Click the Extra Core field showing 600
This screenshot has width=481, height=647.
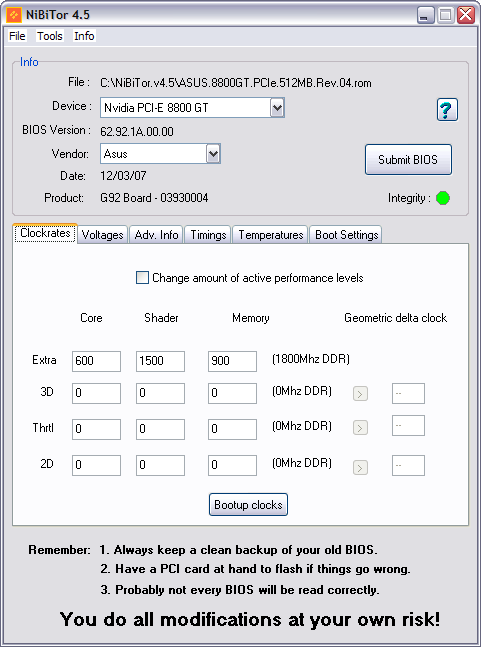tap(97, 361)
